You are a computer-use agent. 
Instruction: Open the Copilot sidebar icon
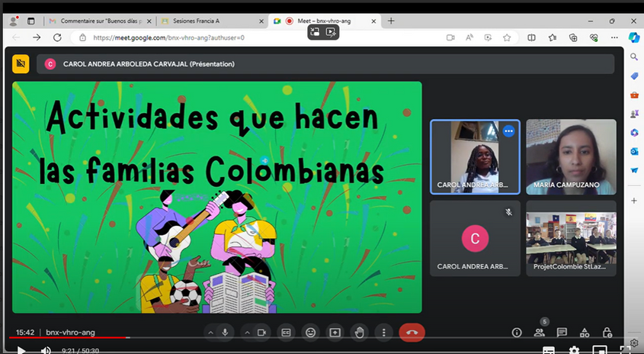click(x=634, y=37)
